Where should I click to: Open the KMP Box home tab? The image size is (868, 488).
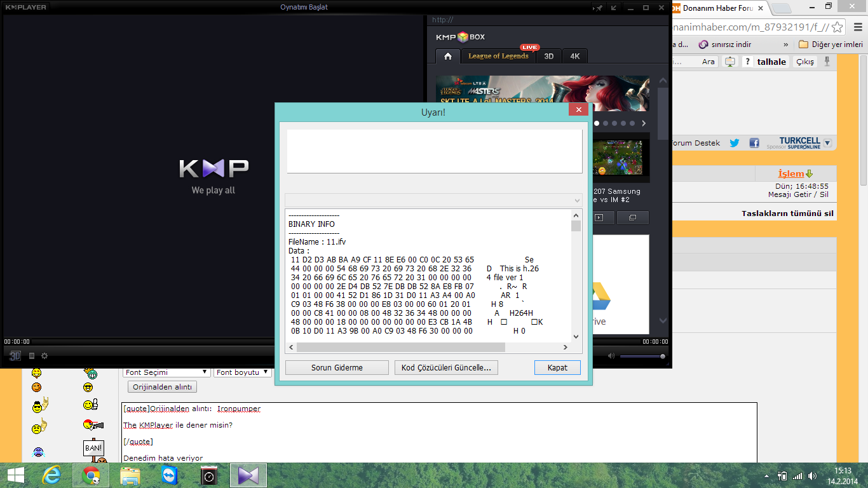pyautogui.click(x=448, y=56)
